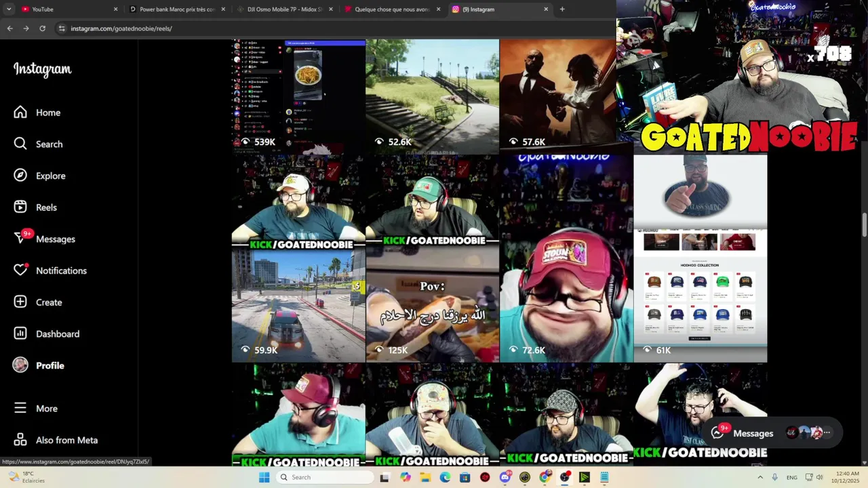Open the reel with 539K views
Image resolution: width=868 pixels, height=488 pixels.
tap(298, 96)
